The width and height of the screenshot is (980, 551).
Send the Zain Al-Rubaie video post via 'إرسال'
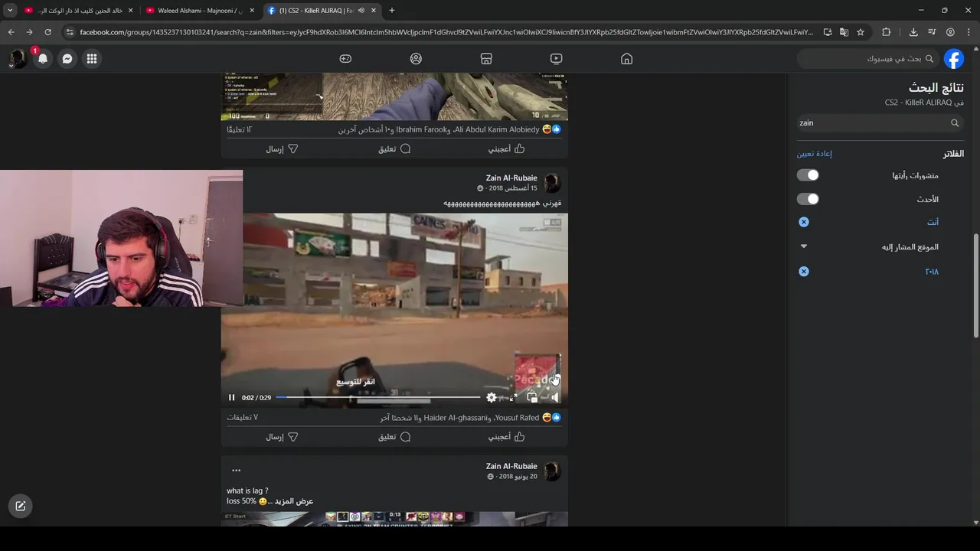pyautogui.click(x=282, y=437)
